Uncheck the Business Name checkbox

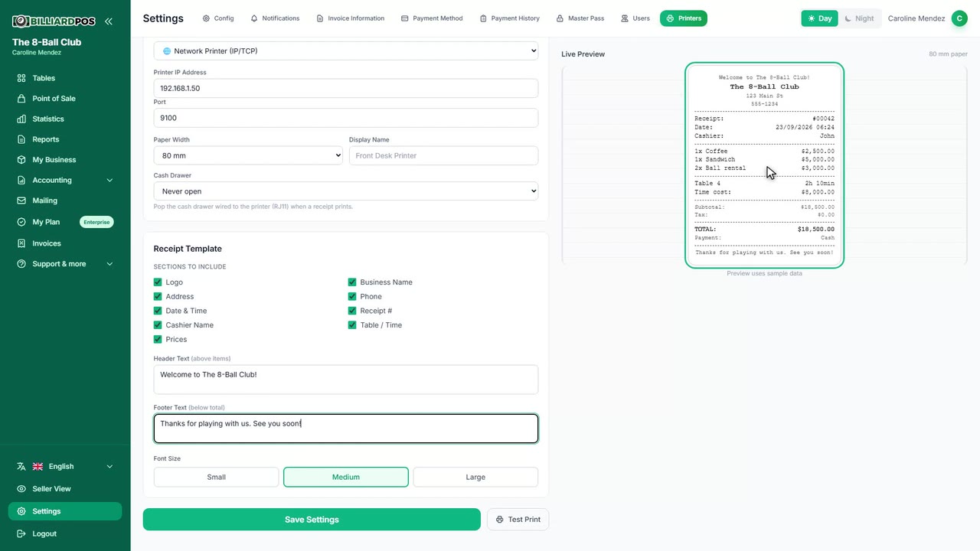point(352,282)
